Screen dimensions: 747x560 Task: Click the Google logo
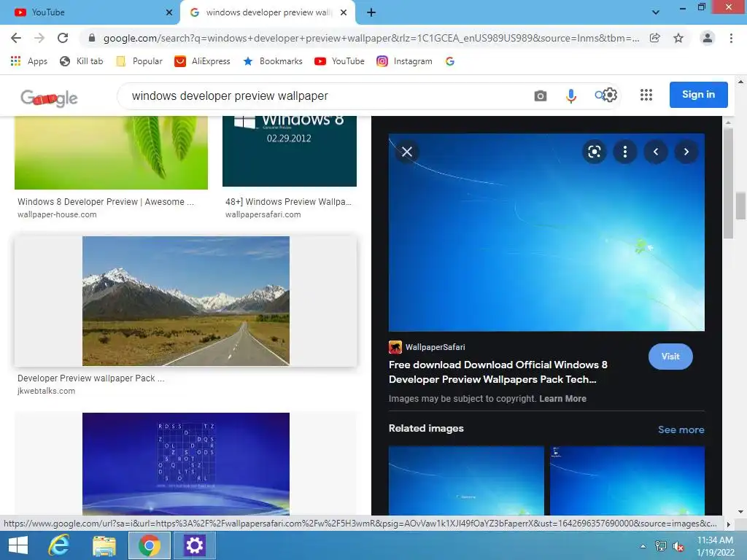click(49, 98)
